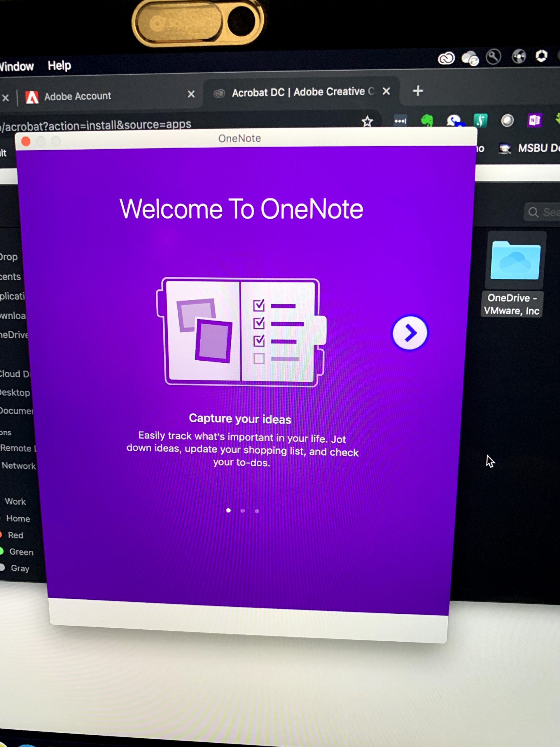Select the Green tag in sidebar
This screenshot has height=747, width=560.
tap(21, 552)
